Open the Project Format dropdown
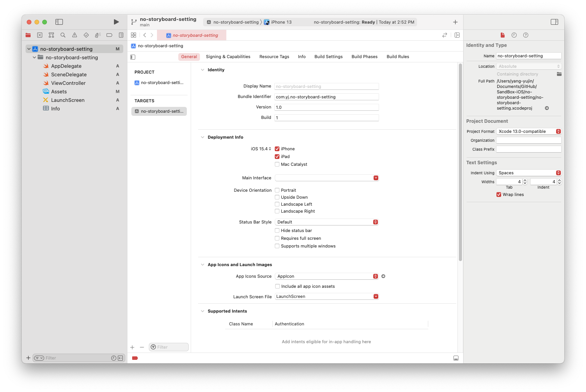This screenshot has width=586, height=392. pos(529,131)
